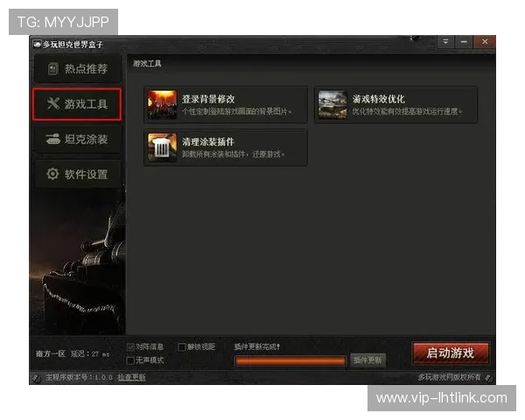This screenshot has width=525, height=420.
Task: Click the 插件更新完成 status text
Action: pos(256,347)
